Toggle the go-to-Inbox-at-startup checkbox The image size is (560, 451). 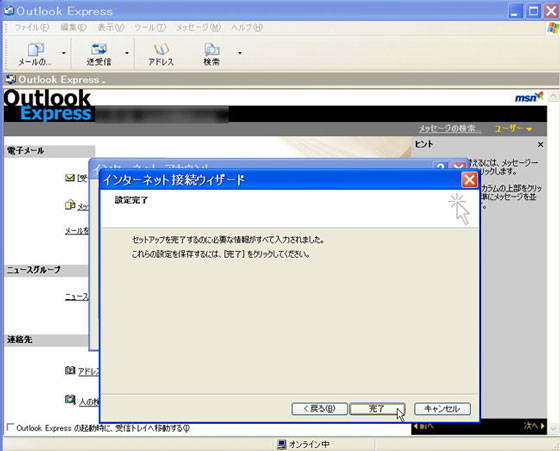[x=10, y=427]
